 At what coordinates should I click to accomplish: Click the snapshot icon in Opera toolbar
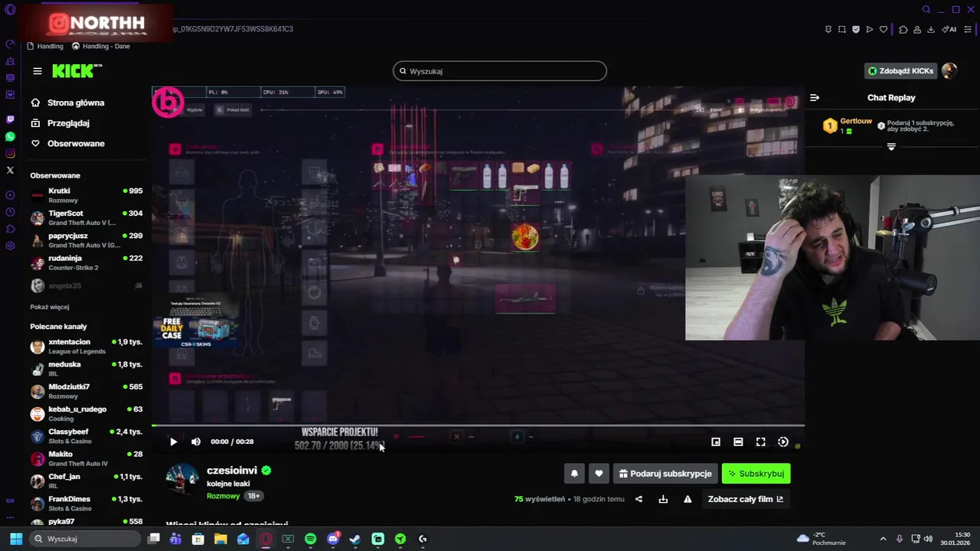pyautogui.click(x=842, y=29)
